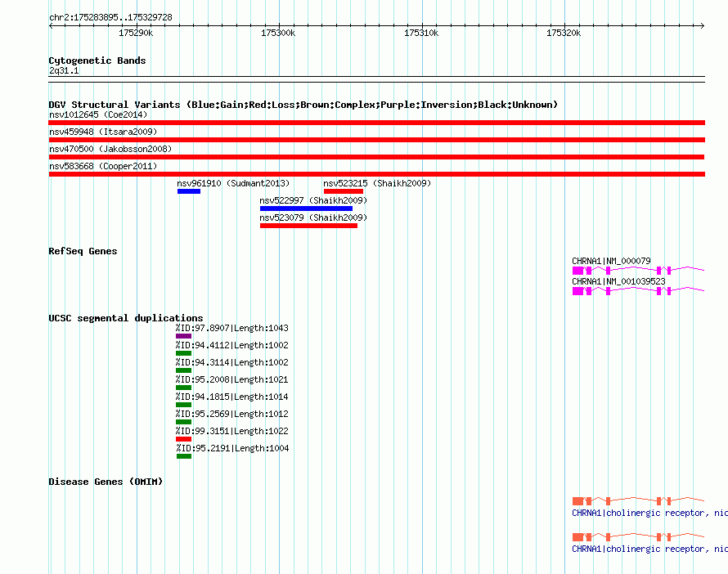
Task: Click green duplication bar ID 94.1815
Action: (183, 405)
